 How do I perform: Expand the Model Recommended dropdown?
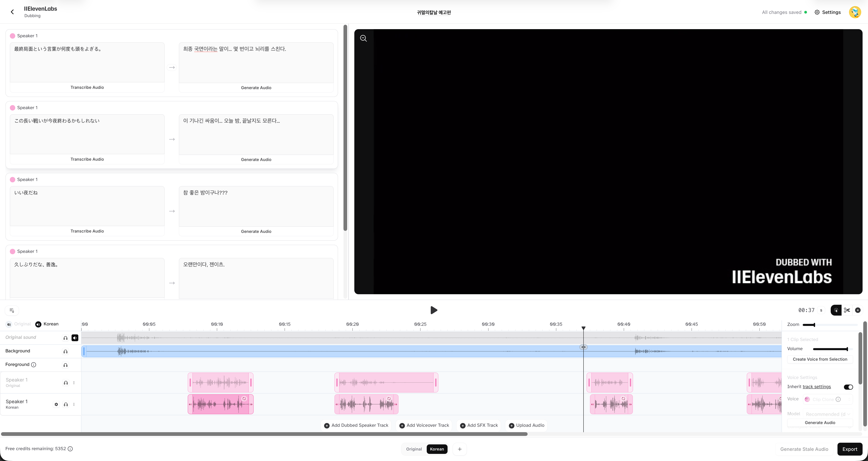[827, 414]
